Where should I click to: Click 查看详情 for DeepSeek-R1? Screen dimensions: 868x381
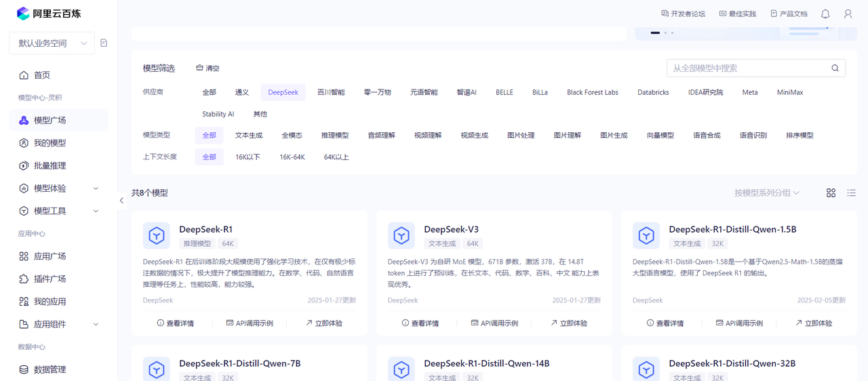[175, 323]
